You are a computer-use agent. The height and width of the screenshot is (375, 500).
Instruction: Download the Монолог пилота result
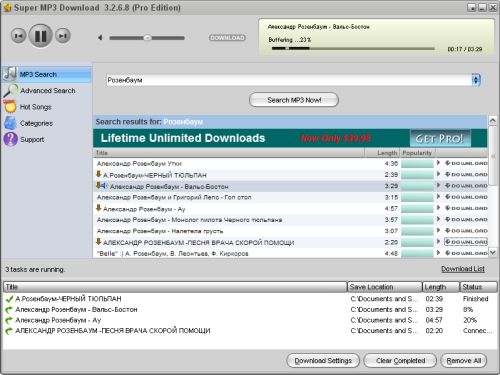466,219
